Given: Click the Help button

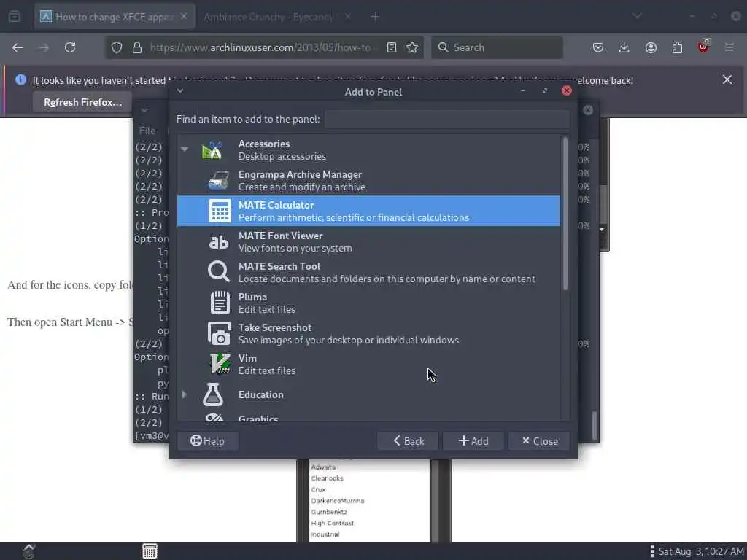Looking at the screenshot, I should tap(208, 441).
